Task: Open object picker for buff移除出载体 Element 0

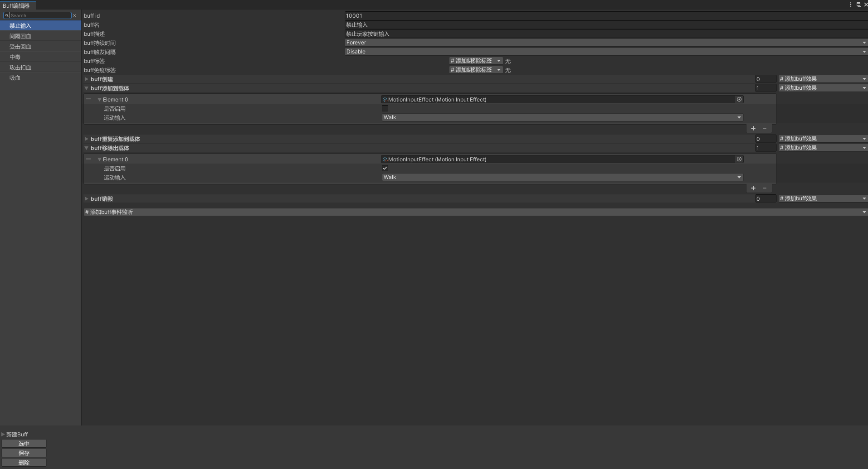Action: [x=739, y=159]
